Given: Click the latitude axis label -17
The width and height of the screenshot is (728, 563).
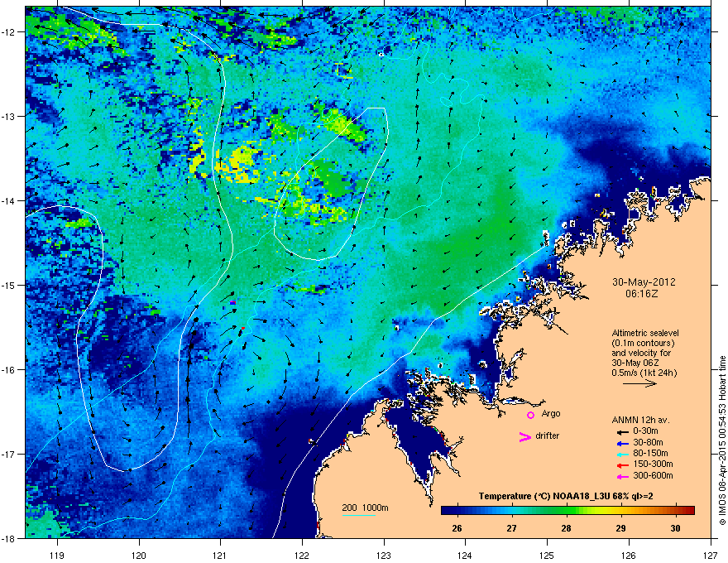Looking at the screenshot, I should tap(9, 454).
